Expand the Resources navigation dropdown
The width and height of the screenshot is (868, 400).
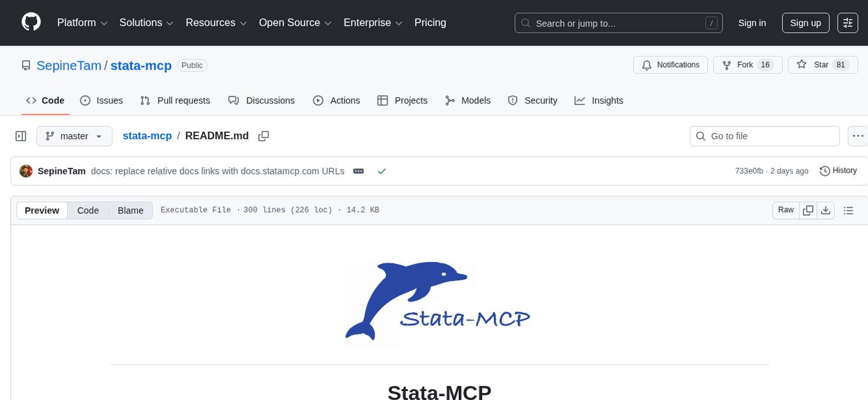point(216,22)
